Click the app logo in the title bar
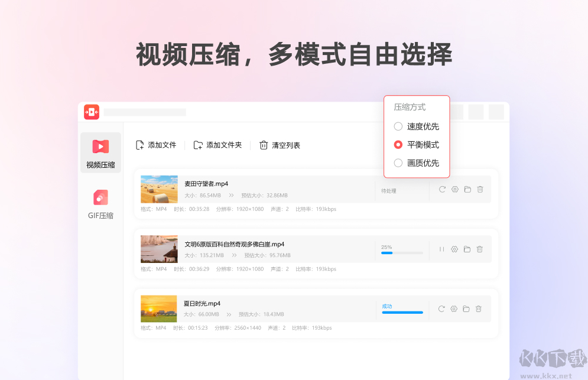 [92, 112]
